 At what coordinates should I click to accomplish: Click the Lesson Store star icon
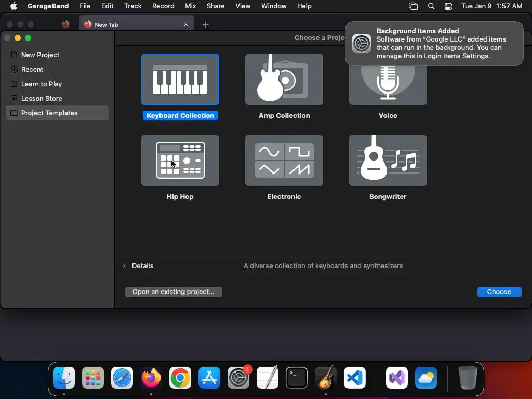(x=14, y=98)
